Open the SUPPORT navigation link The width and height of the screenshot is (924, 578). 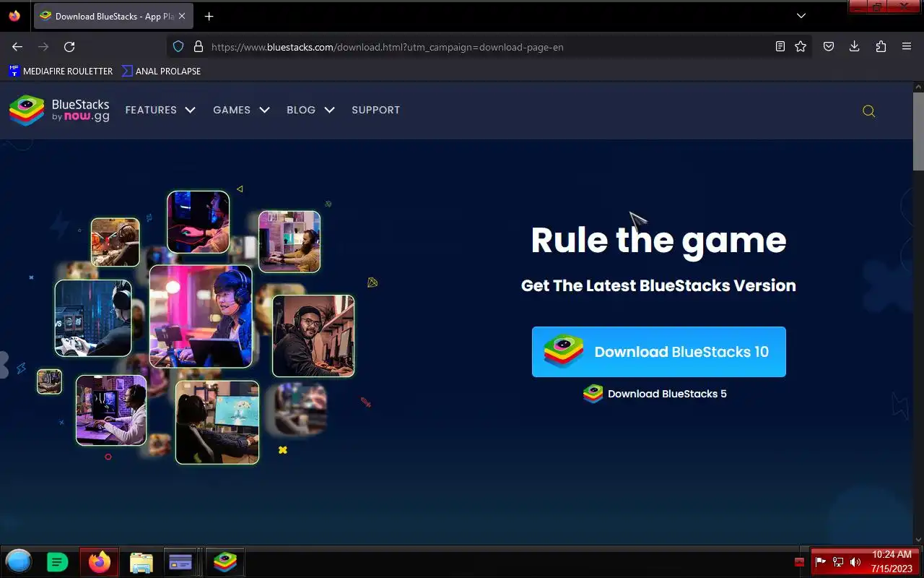coord(375,110)
